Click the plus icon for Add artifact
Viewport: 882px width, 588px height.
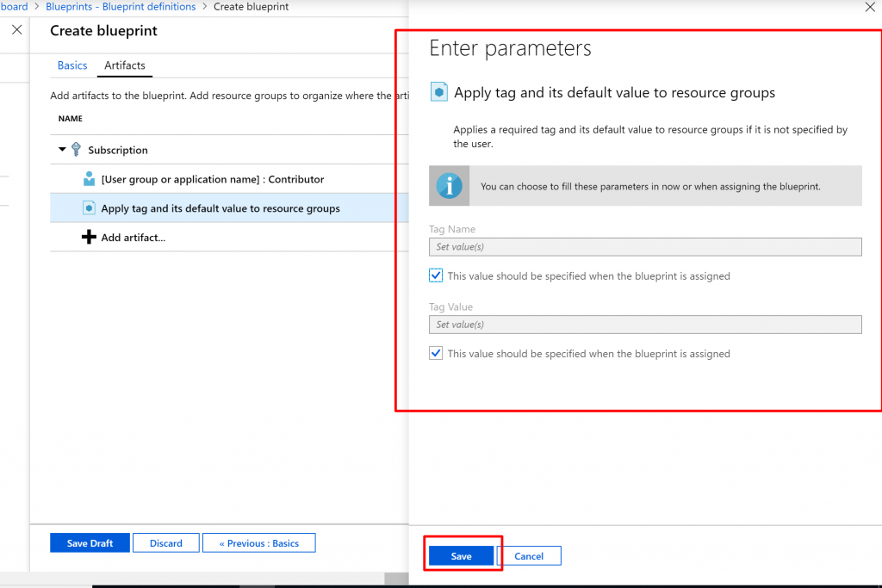[x=89, y=237]
